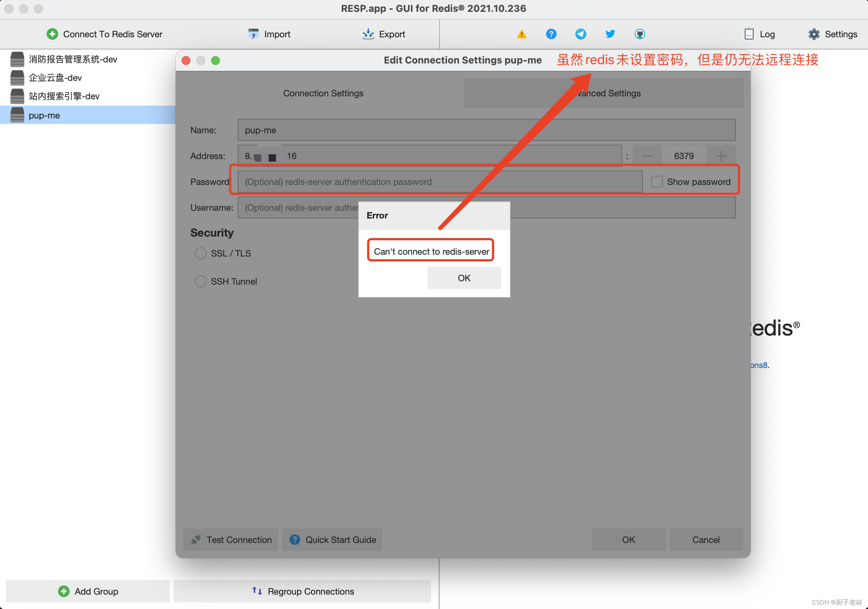Screen dimensions: 868x609
Task: Select the SSH Tunnel radio button
Action: 200,281
